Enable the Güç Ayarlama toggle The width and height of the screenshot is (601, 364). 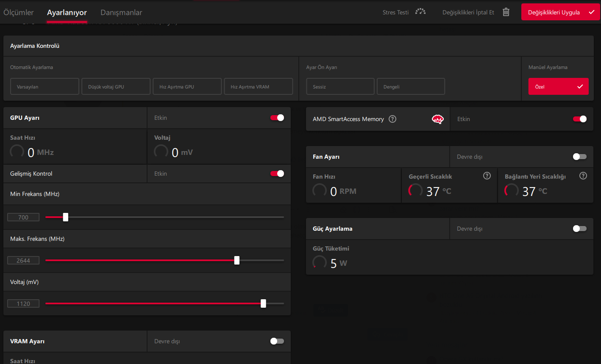(x=579, y=229)
